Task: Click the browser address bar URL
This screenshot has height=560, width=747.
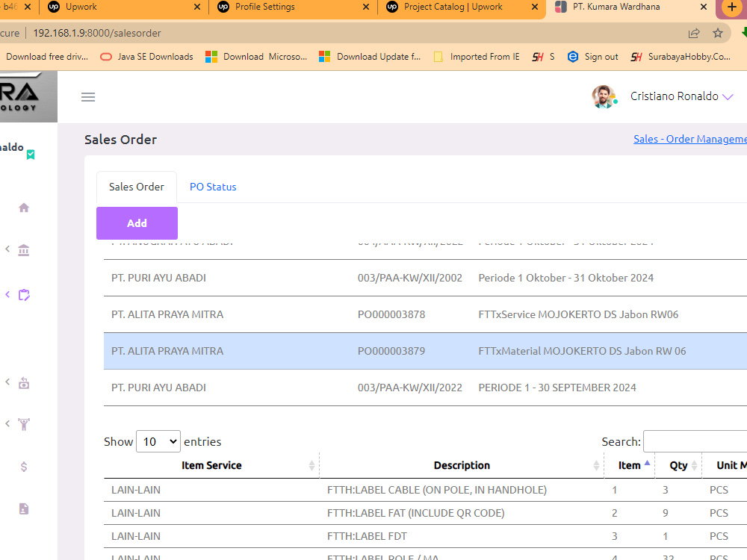Action: (x=97, y=33)
